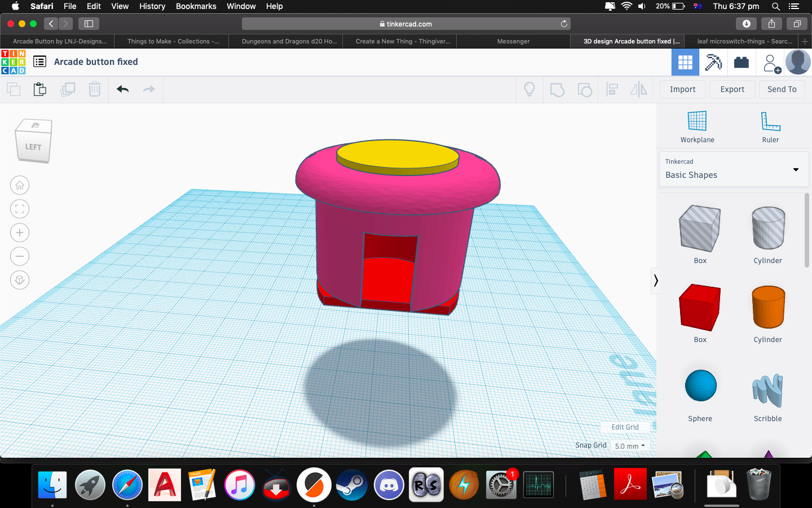The height and width of the screenshot is (508, 812).
Task: Open the Blocks pickaxe mode
Action: [x=713, y=62]
